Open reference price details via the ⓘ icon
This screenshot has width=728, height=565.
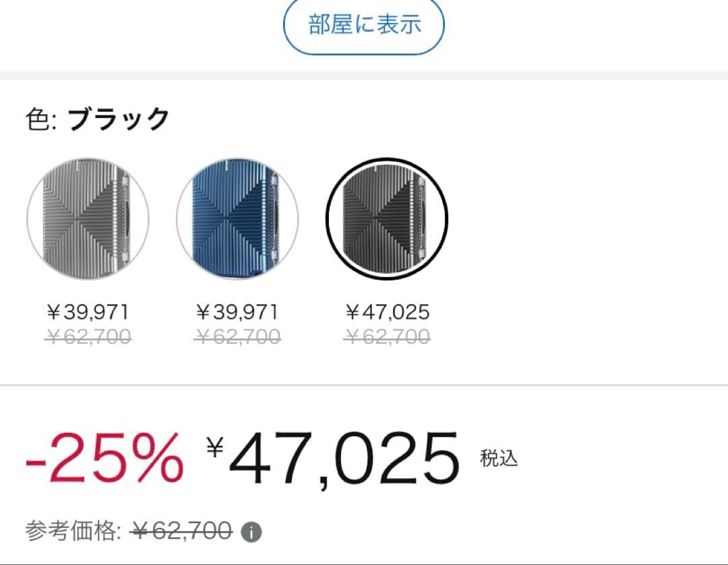point(252,531)
